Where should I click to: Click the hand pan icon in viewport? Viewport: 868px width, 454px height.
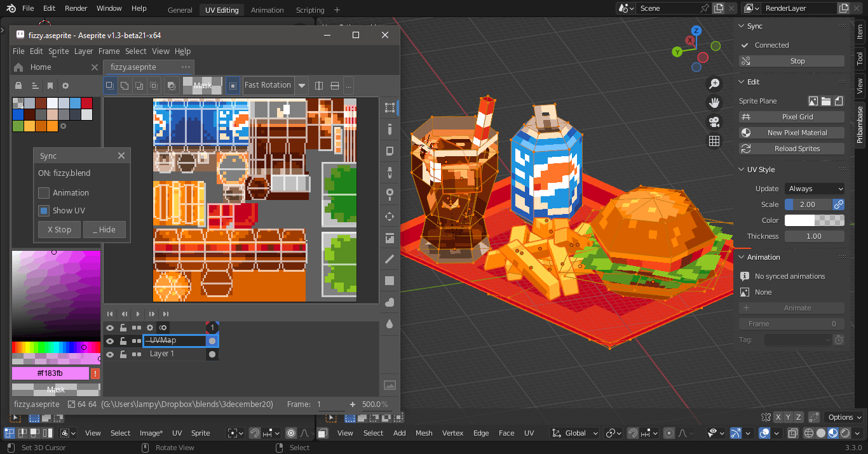(x=714, y=103)
